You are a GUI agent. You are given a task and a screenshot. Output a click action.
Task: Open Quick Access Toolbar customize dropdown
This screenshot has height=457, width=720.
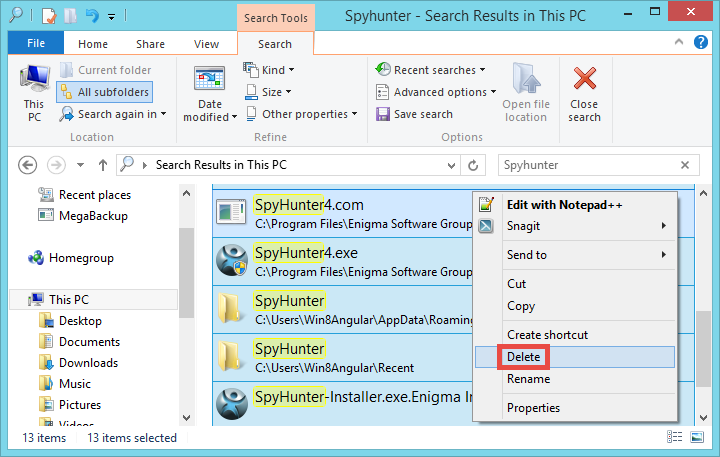coord(112,17)
